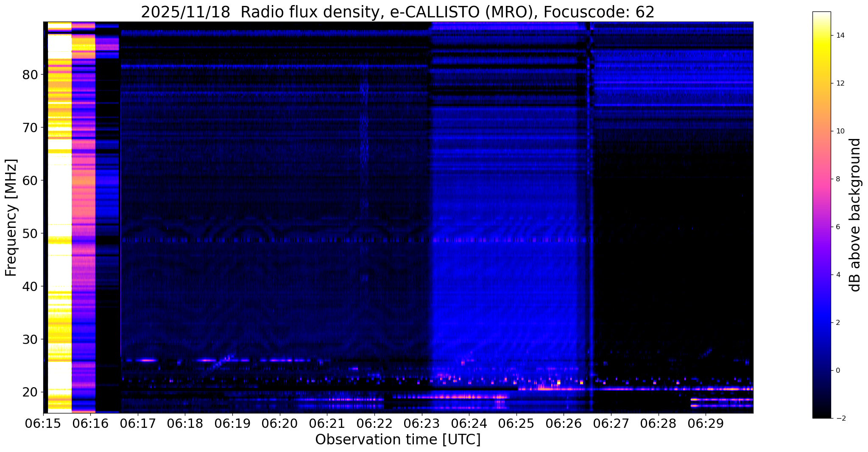This screenshot has width=868, height=452.
Task: Click the 06:24 time tick label
Action: 469,423
